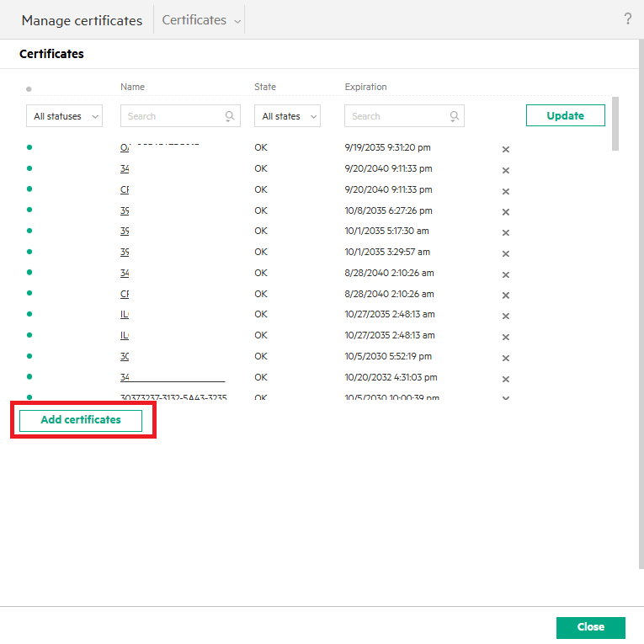
Task: Delete certificate expiring 10/1/2035 5:17:30 am
Action: click(506, 233)
